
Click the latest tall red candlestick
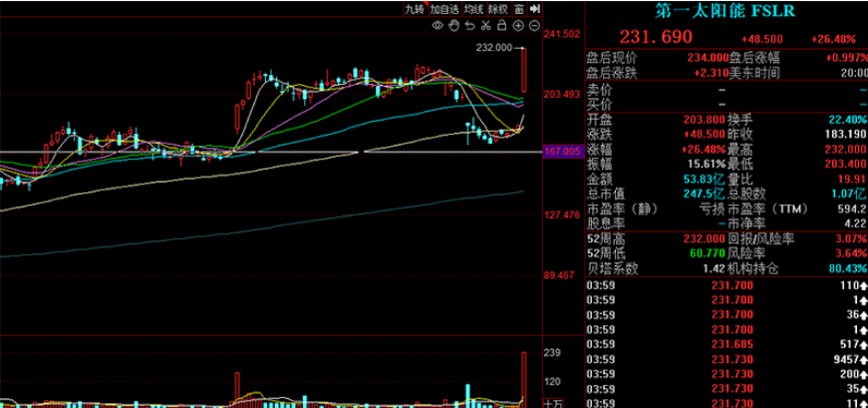(523, 72)
